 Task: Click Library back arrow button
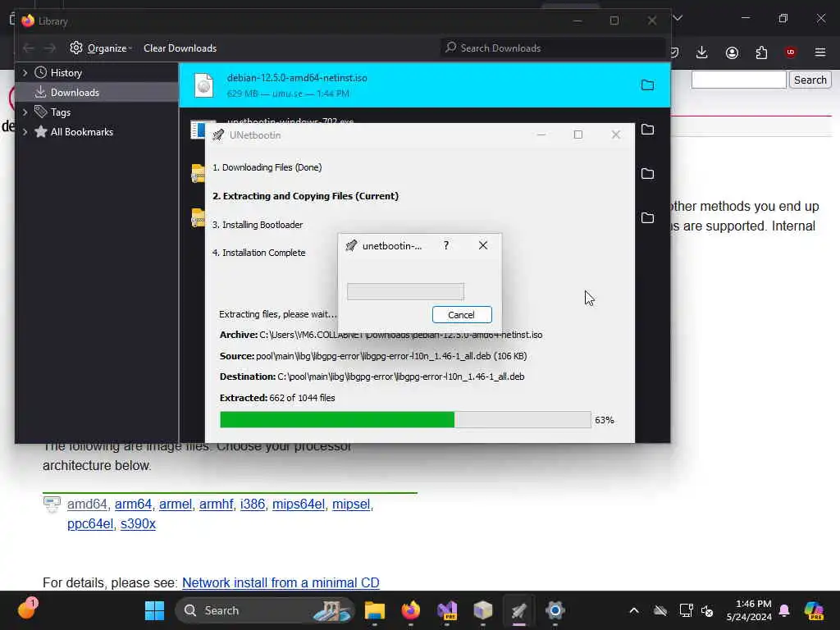[29, 48]
